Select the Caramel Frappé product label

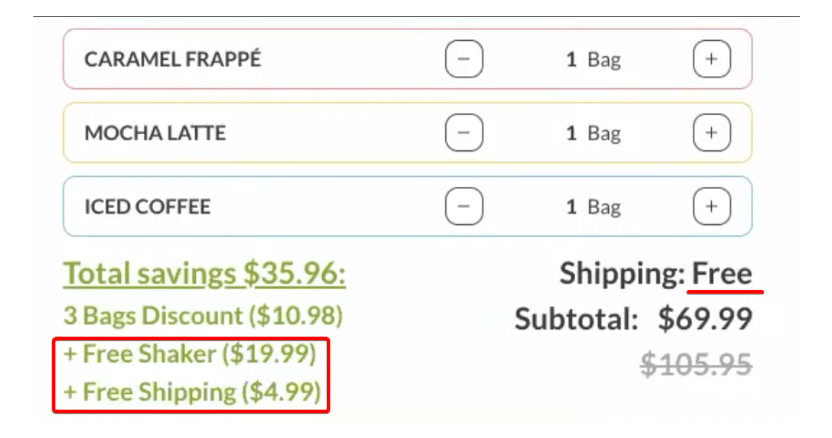point(172,59)
